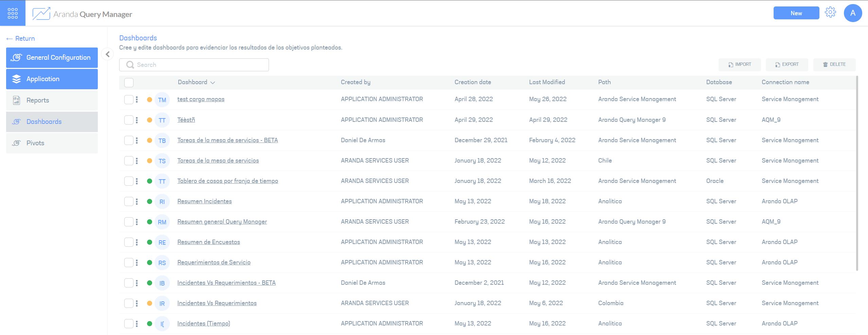Check the 'test carga mapas' row checkbox
The image size is (868, 335).
click(129, 99)
